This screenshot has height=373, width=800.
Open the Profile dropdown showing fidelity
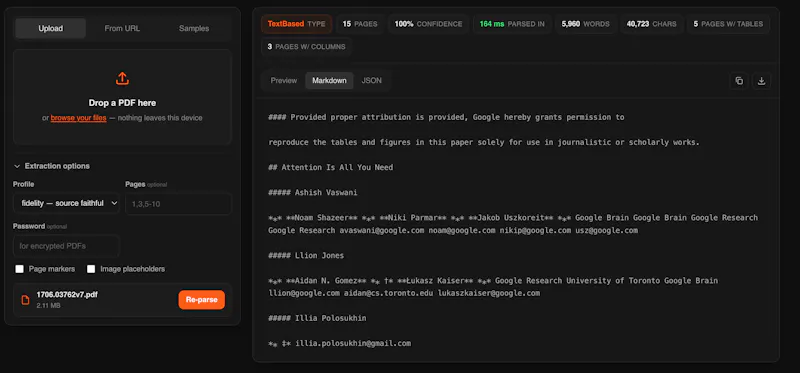pyautogui.click(x=66, y=203)
